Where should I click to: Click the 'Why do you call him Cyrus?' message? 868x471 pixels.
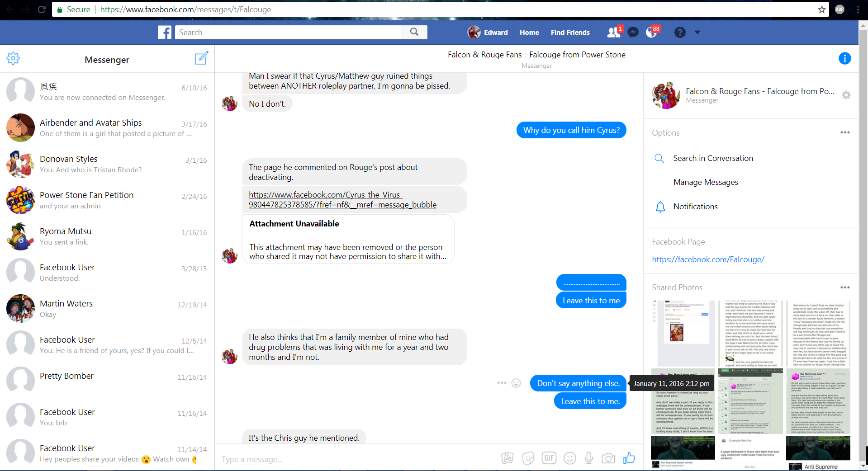[571, 130]
